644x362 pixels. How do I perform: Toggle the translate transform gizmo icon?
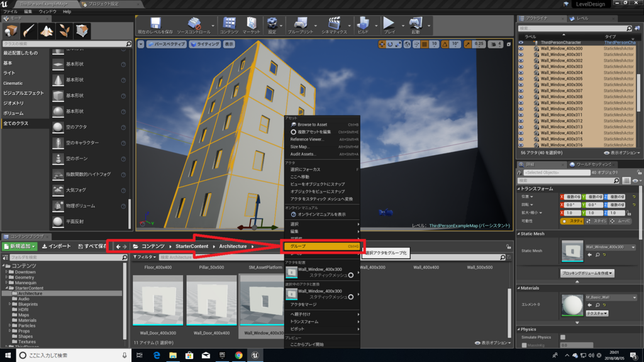click(x=382, y=44)
